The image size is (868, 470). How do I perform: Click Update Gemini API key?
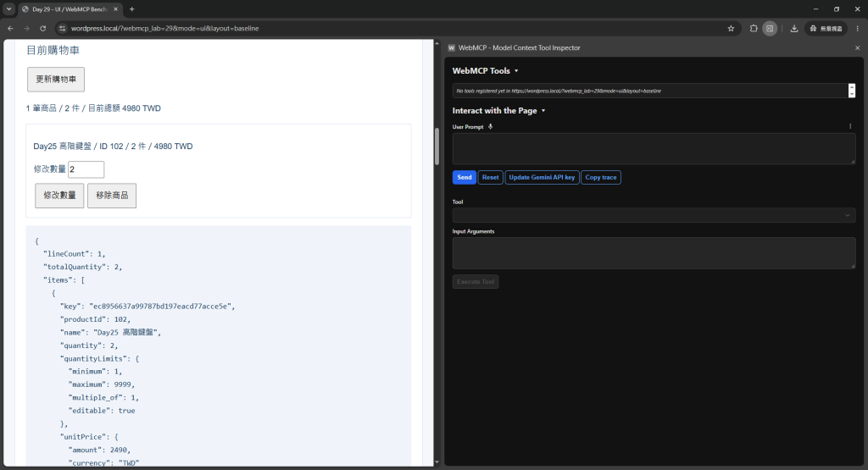[542, 178]
